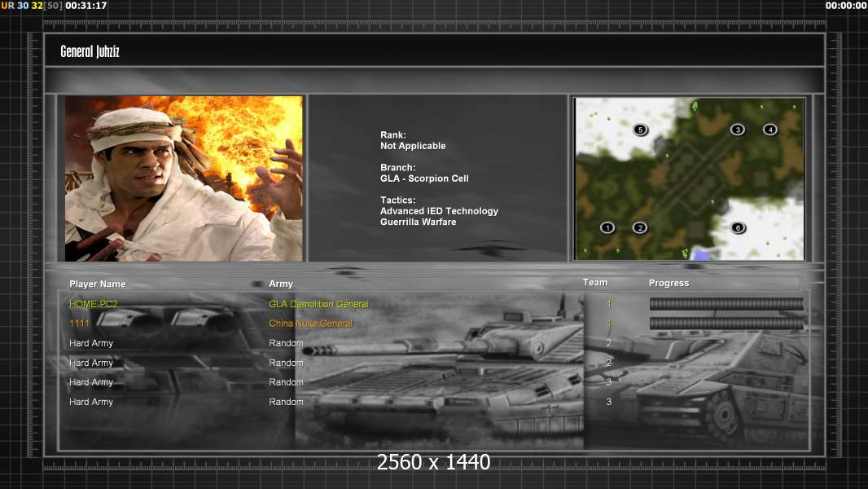Click the "Rank:" label
This screenshot has width=868, height=489.
(x=393, y=135)
